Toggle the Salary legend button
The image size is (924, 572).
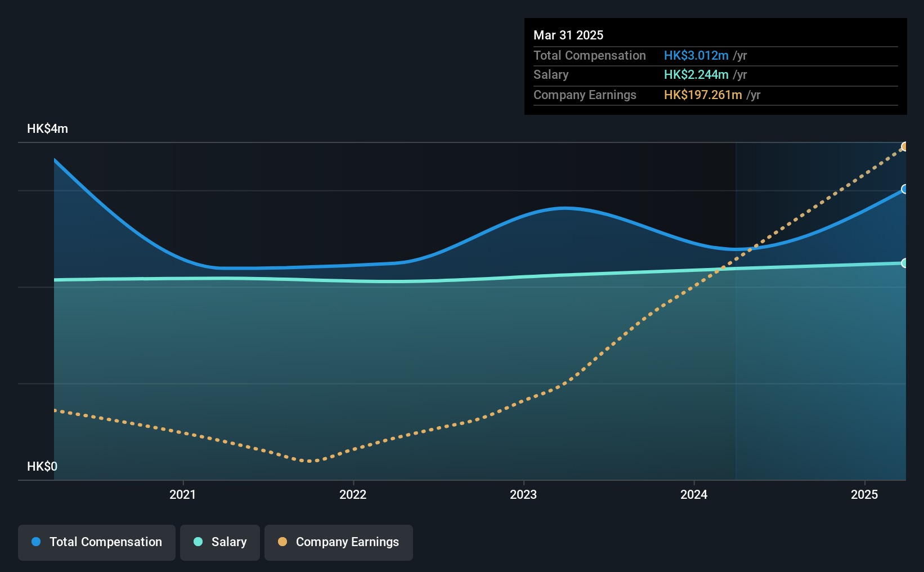[x=220, y=542]
